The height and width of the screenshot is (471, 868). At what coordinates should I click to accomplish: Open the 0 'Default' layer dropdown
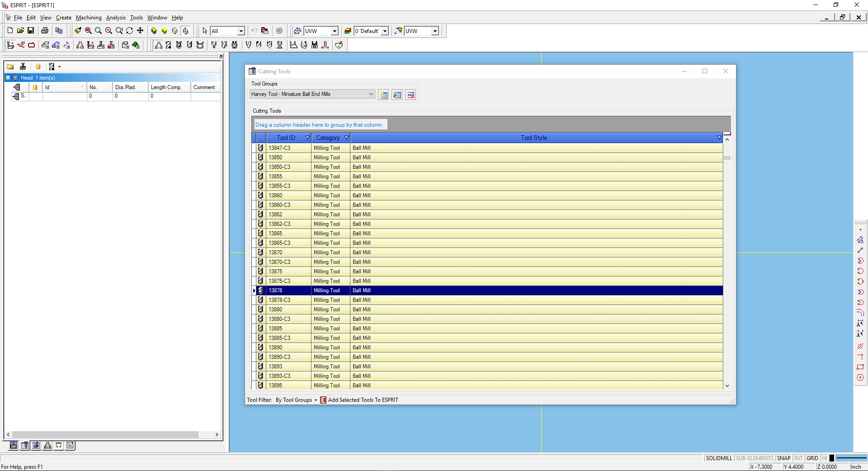(385, 31)
